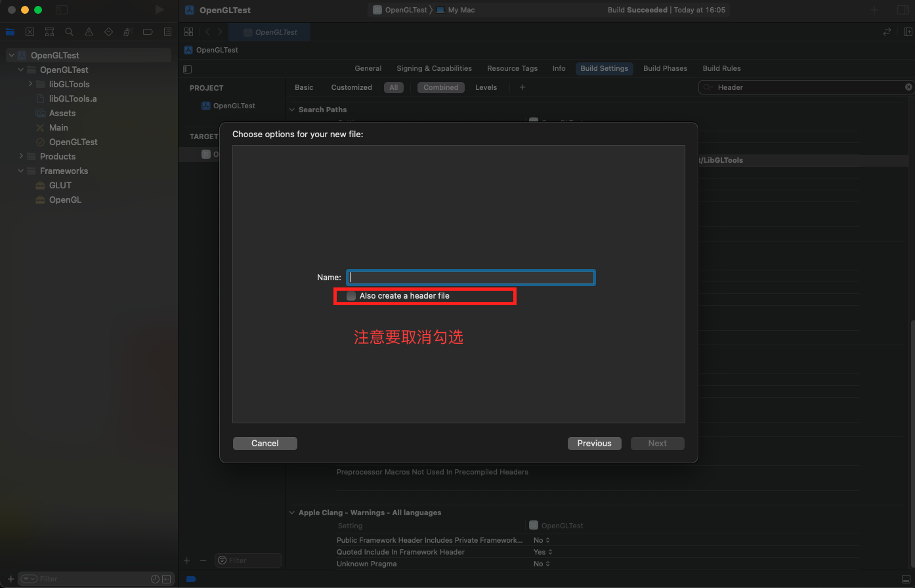This screenshot has height=588, width=915.
Task: Open the Build Rules tab
Action: click(x=721, y=68)
